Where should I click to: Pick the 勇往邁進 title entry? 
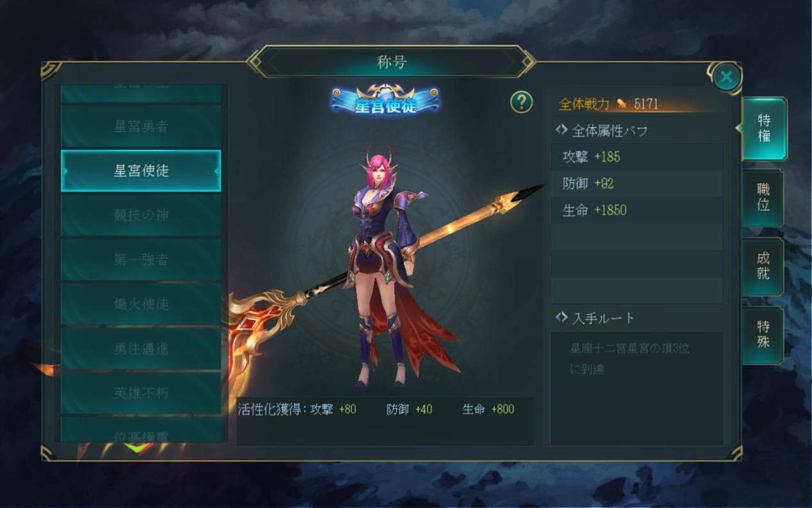[x=141, y=348]
